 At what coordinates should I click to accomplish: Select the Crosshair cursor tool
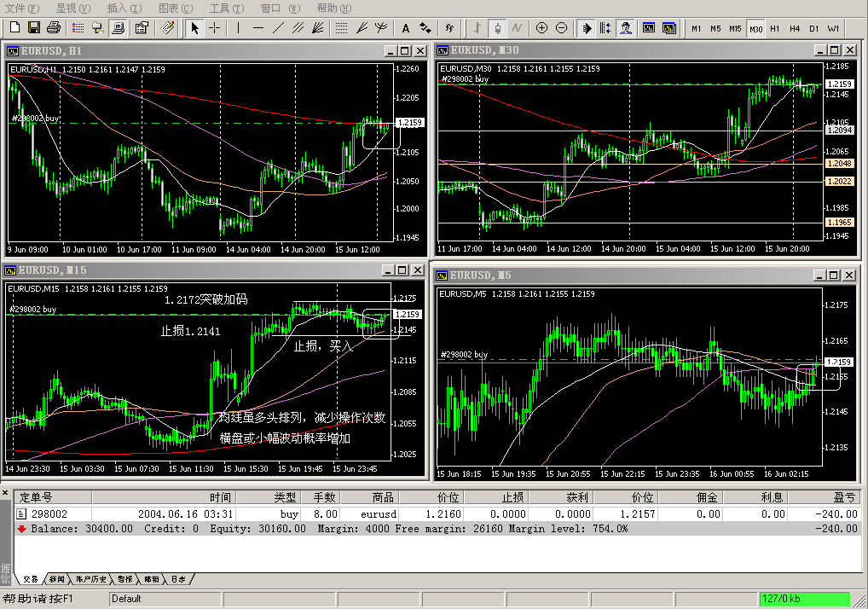pos(215,28)
